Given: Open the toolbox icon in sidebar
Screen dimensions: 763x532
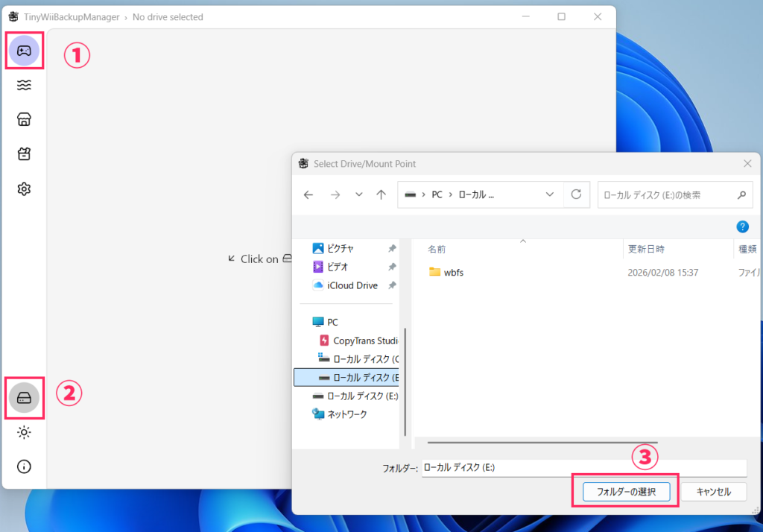Looking at the screenshot, I should 24,154.
